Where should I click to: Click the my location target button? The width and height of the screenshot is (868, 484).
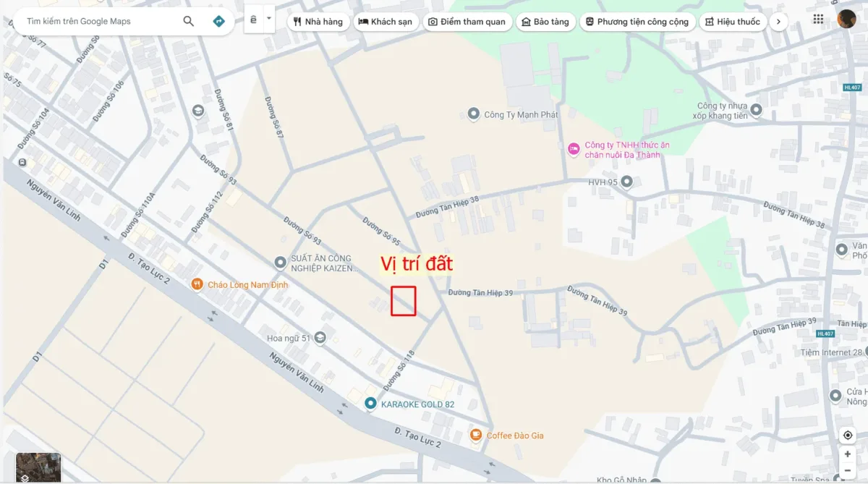tap(848, 436)
